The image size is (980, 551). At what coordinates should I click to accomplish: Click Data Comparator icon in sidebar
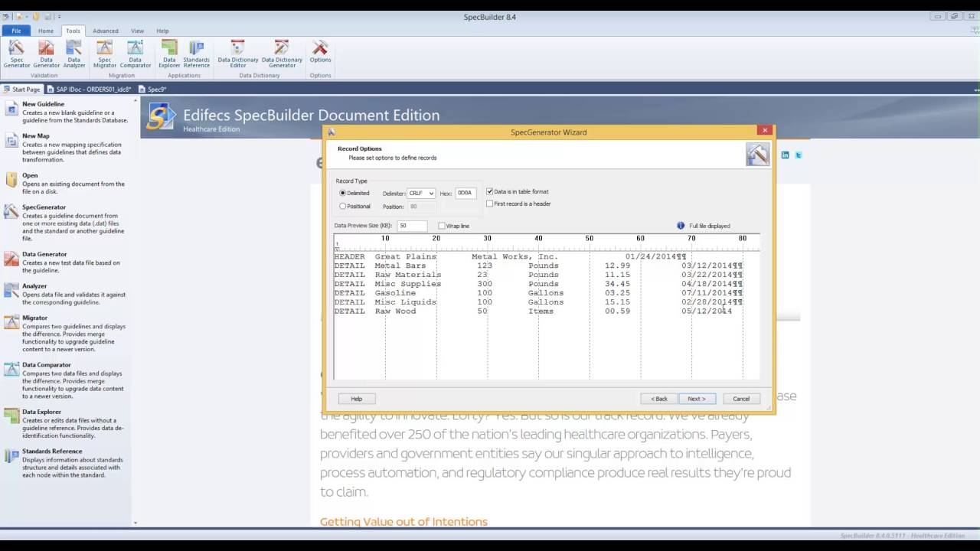click(11, 370)
